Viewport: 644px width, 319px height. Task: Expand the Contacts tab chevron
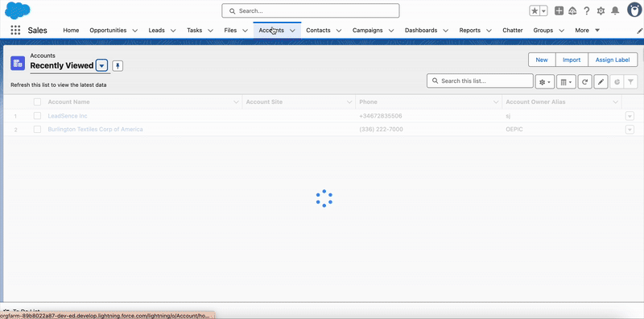(x=339, y=31)
